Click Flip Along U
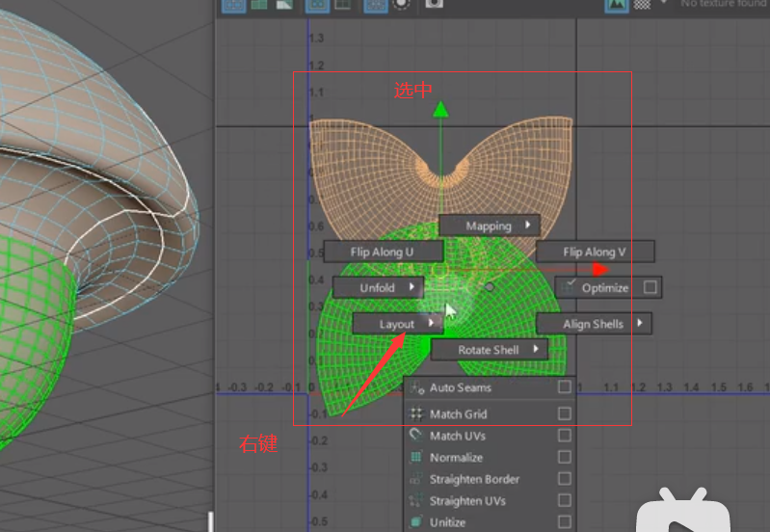This screenshot has width=770, height=532. [x=383, y=252]
